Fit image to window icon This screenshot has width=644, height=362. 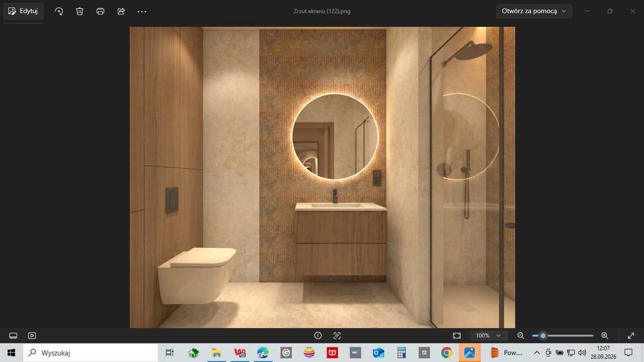457,336
